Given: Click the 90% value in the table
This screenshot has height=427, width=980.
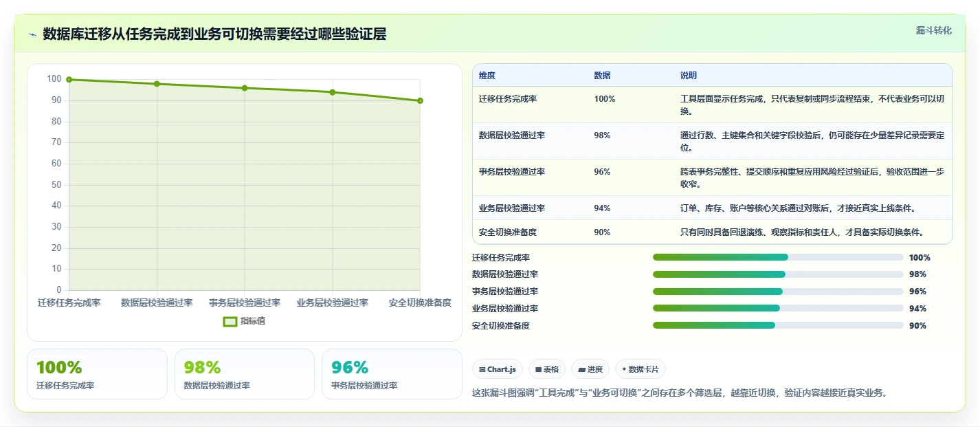Looking at the screenshot, I should click(x=602, y=232).
